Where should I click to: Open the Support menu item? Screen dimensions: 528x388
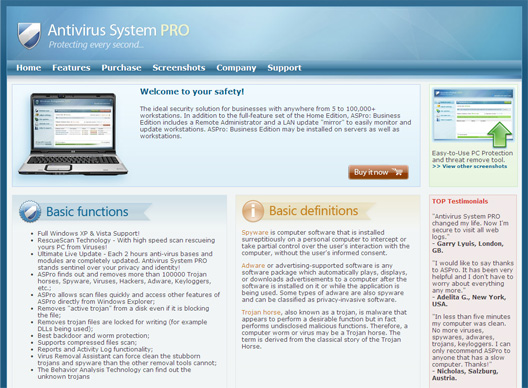tap(284, 68)
